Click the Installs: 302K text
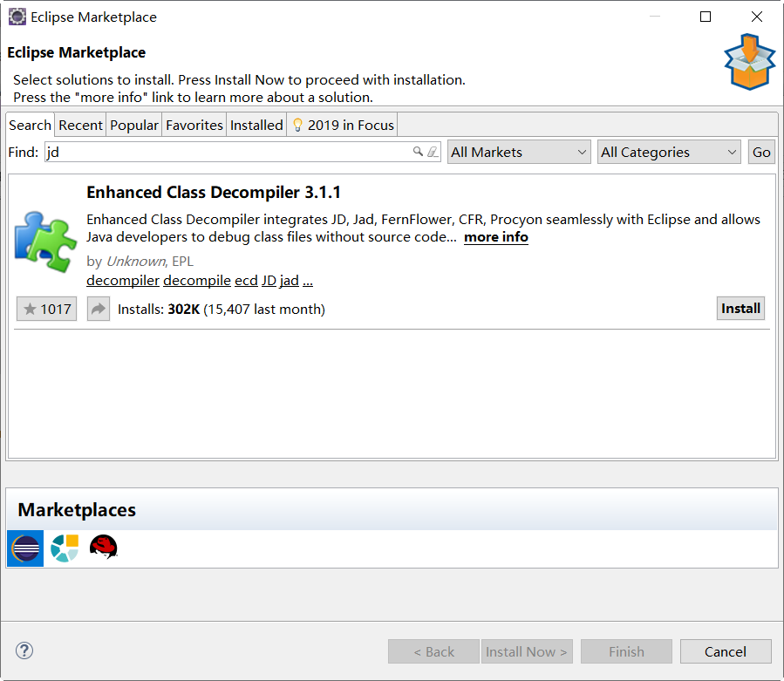The width and height of the screenshot is (784, 681). click(x=159, y=309)
